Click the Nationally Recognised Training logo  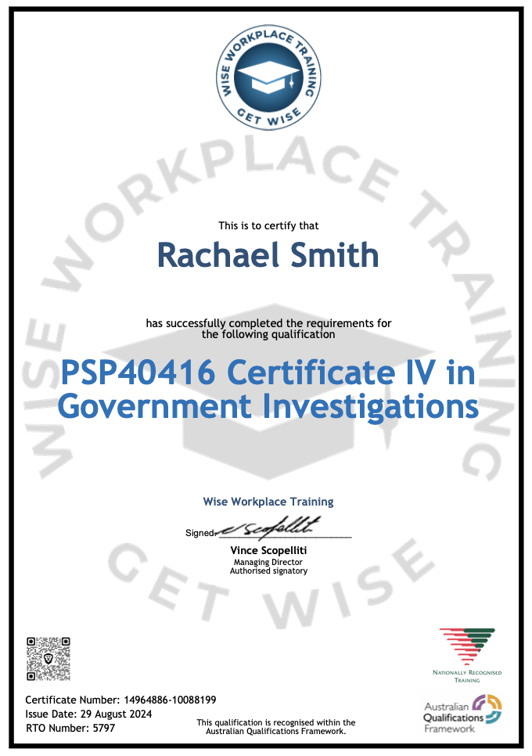coord(467,653)
